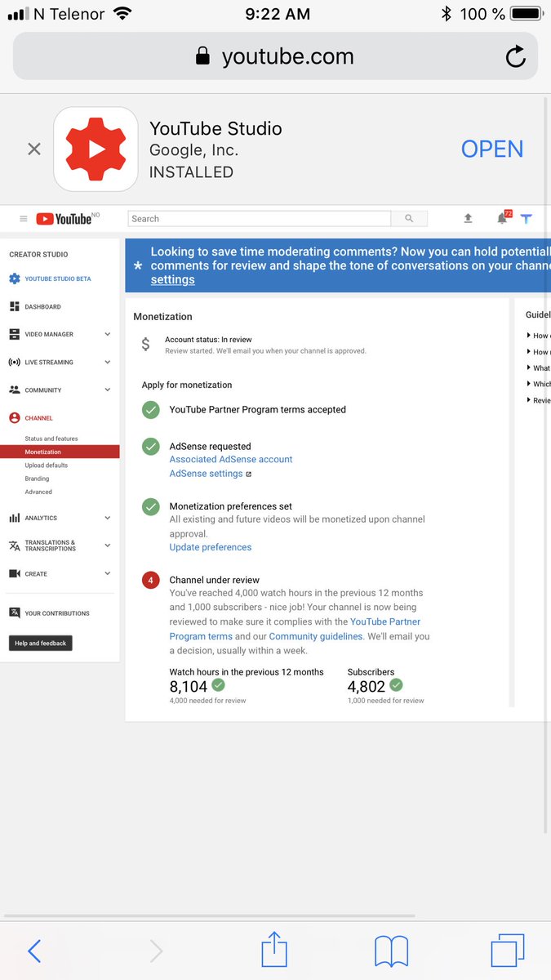Image resolution: width=551 pixels, height=980 pixels.
Task: Go back with Safari's back arrow
Action: (34, 951)
